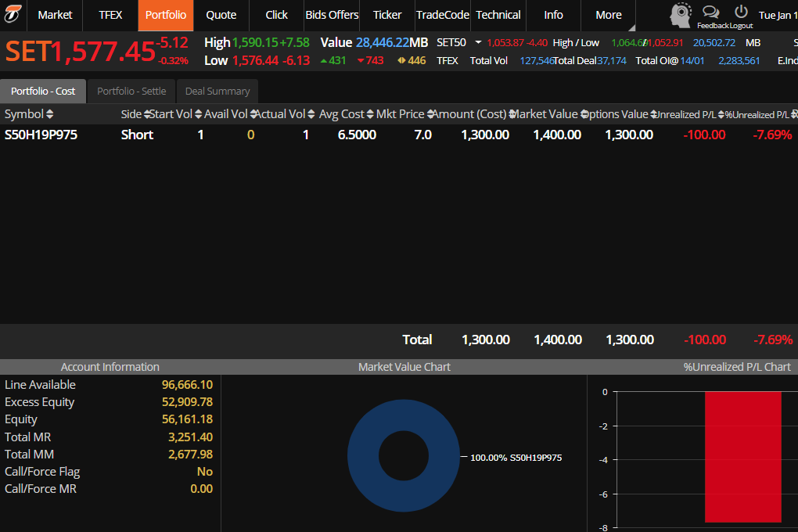Sort by Unrealized P/L column arrows
This screenshot has width=798, height=532.
pos(721,114)
